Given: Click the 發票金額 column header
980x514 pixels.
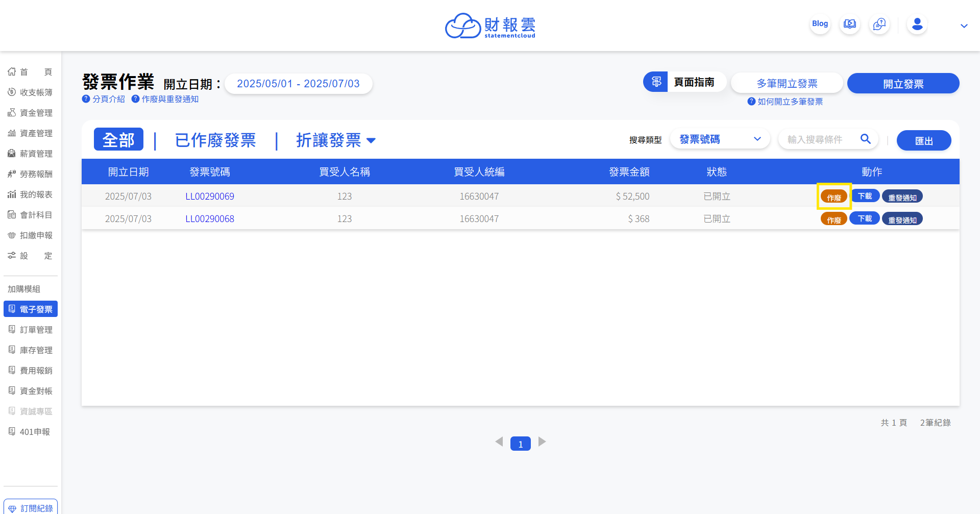Looking at the screenshot, I should (629, 172).
